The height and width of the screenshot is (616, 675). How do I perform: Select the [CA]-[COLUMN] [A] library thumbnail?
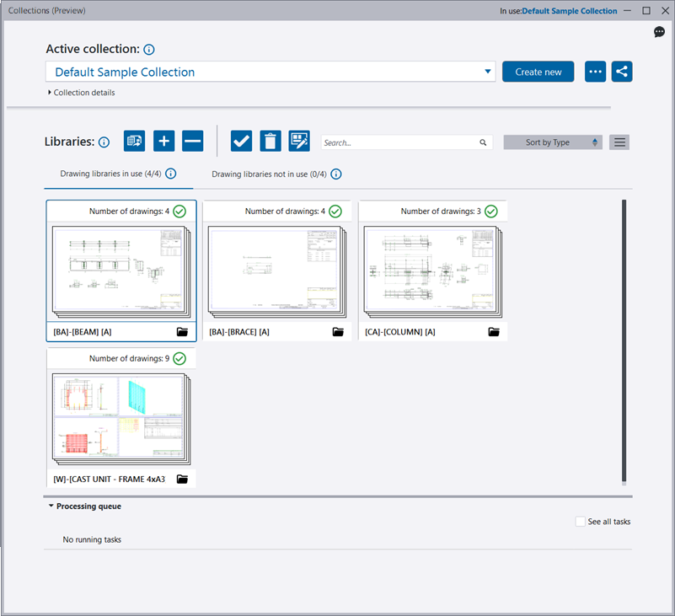pyautogui.click(x=432, y=269)
